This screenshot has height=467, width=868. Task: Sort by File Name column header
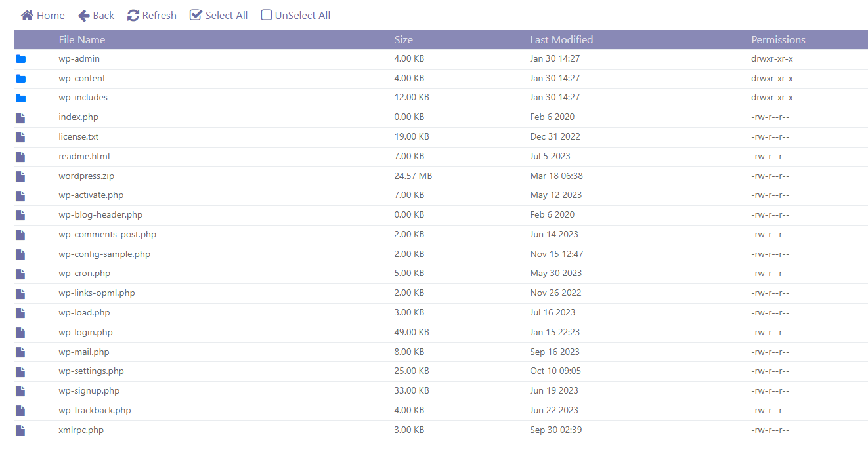81,40
